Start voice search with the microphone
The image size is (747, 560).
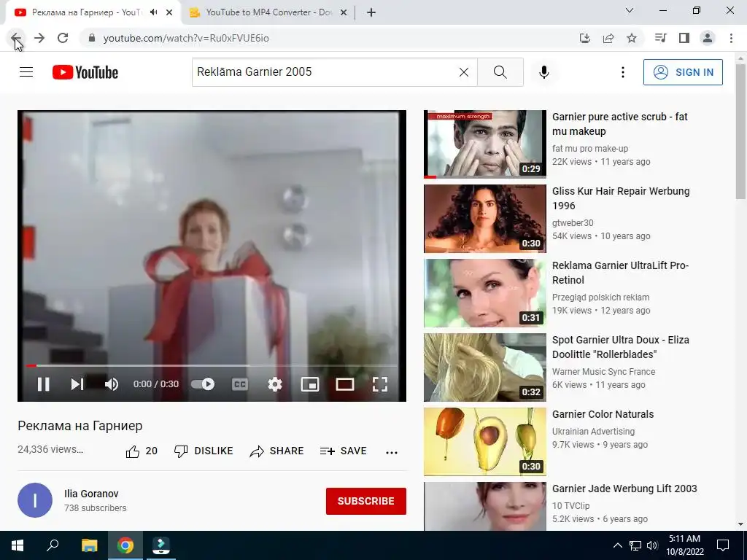(x=543, y=72)
